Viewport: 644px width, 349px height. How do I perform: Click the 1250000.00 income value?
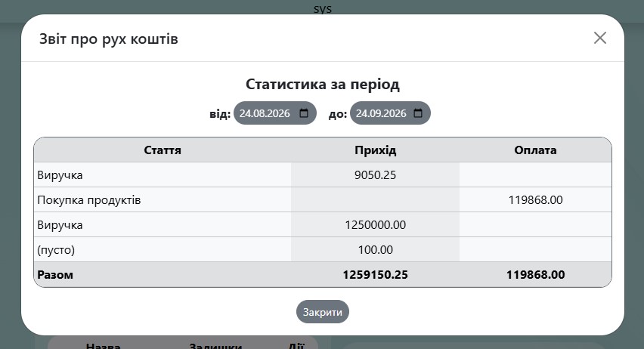click(376, 225)
